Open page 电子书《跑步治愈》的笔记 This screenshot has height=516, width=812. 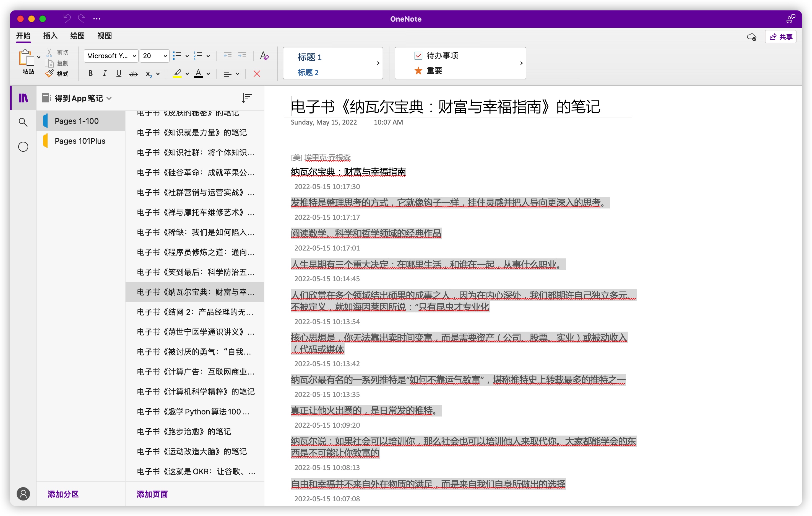(195, 432)
